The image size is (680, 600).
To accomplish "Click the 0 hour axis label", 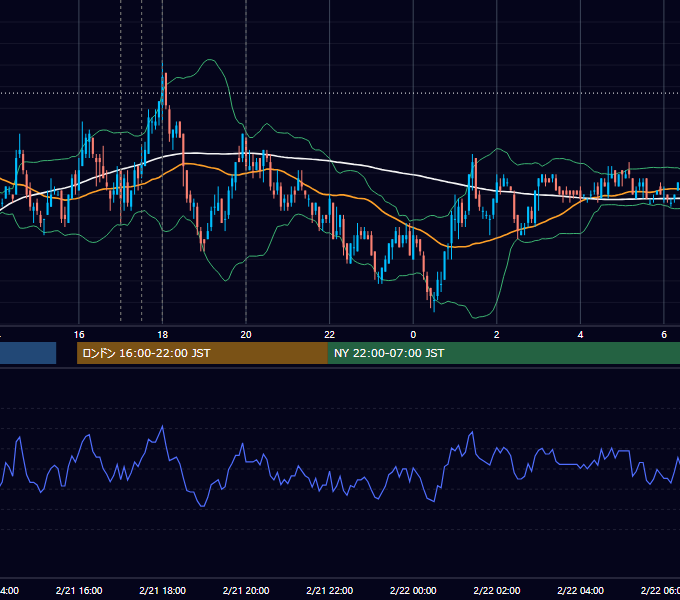I will point(413,335).
